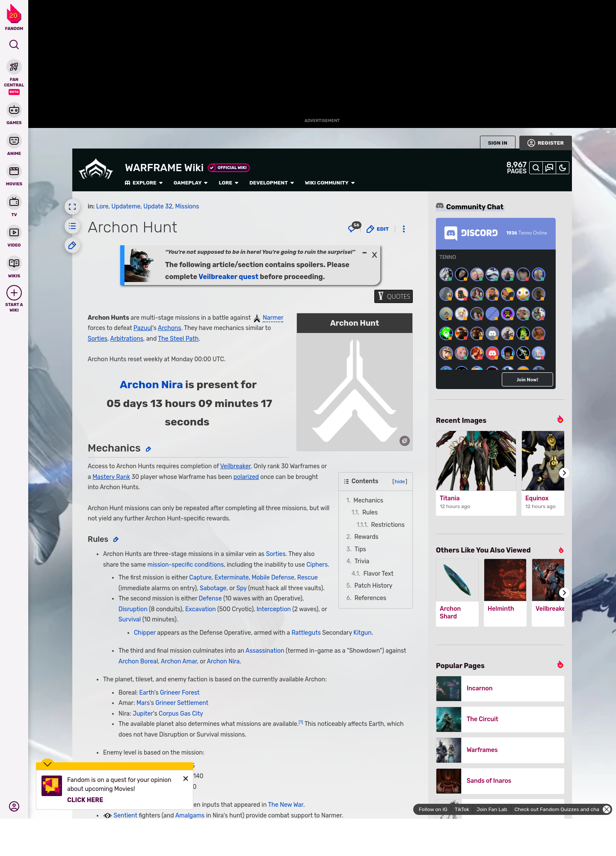Click the floating pencil edit icon

[72, 245]
